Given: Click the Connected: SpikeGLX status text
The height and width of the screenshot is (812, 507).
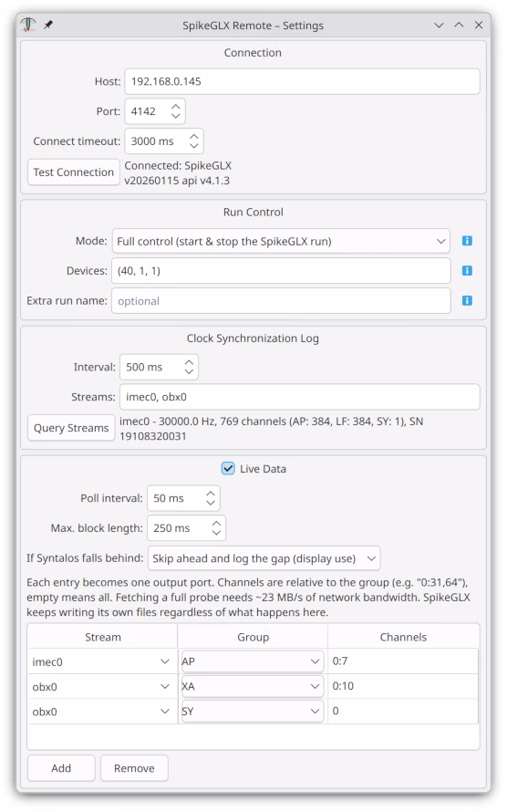Looking at the screenshot, I should tap(178, 173).
